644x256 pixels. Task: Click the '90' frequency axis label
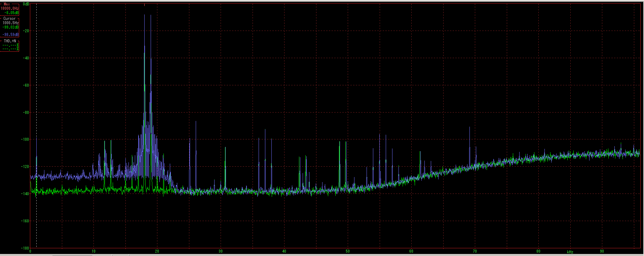(x=602, y=251)
